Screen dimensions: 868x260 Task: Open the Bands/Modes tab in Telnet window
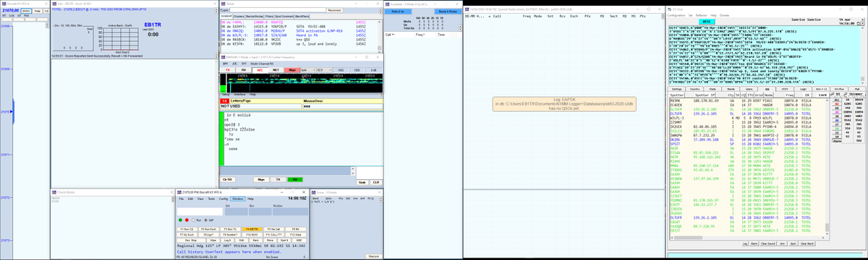[x=255, y=17]
